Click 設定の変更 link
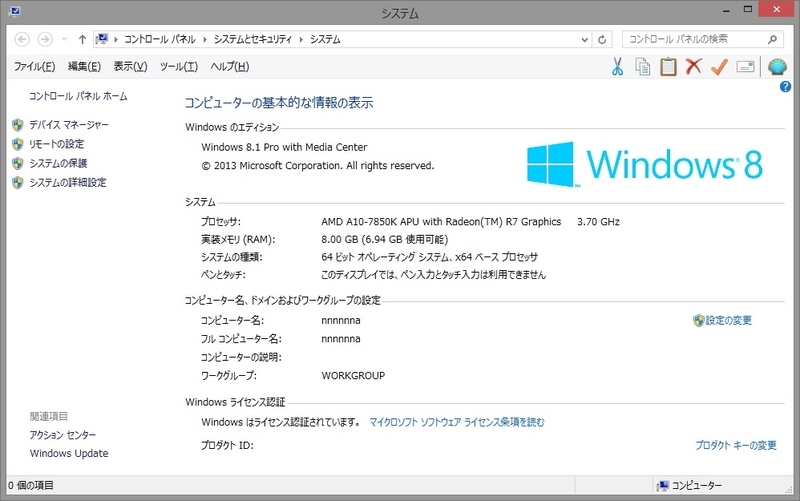 point(729,320)
